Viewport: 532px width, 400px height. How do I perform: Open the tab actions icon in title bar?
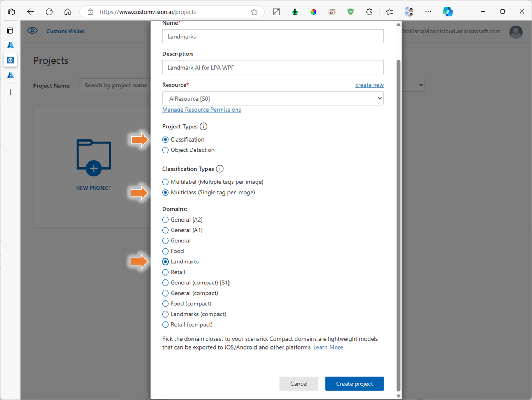[11, 12]
